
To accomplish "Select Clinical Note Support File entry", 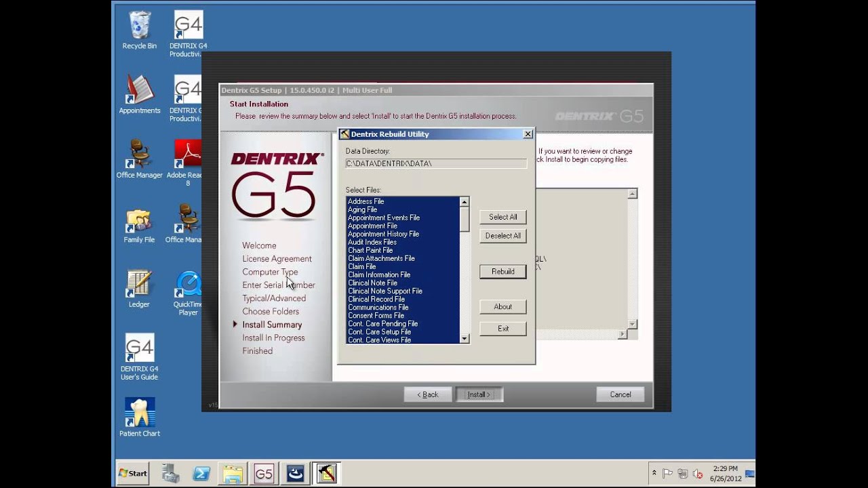I will pyautogui.click(x=403, y=291).
